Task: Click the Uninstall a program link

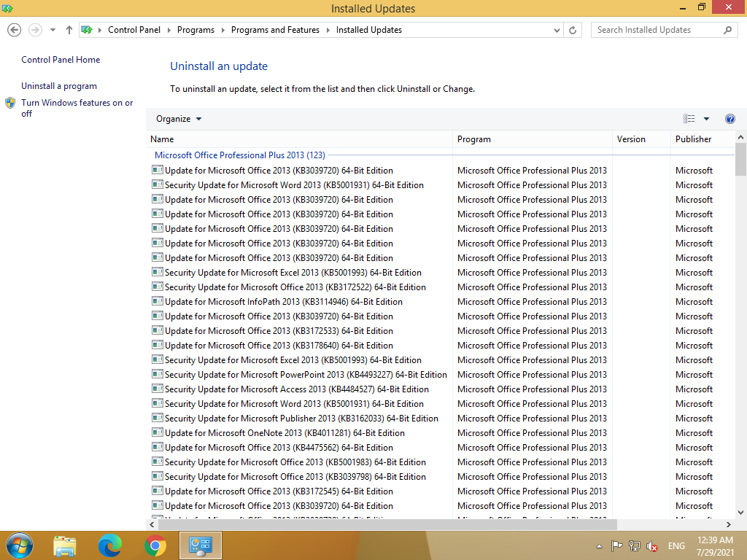Action: point(59,86)
